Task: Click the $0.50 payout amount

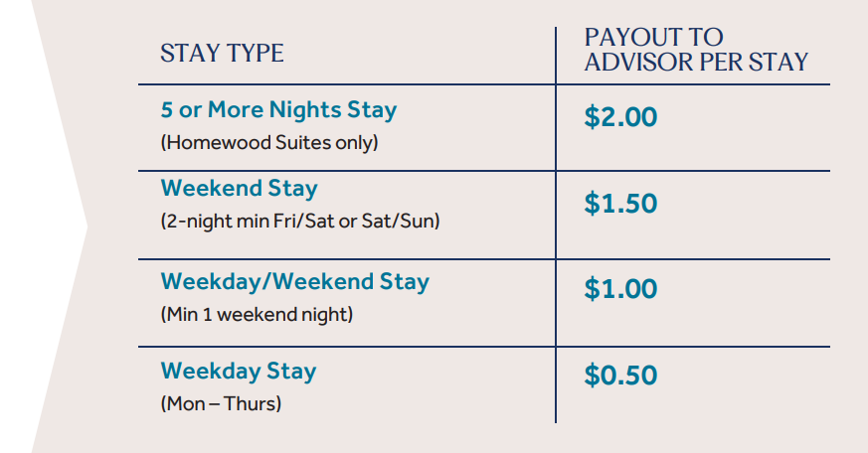Action: tap(620, 376)
